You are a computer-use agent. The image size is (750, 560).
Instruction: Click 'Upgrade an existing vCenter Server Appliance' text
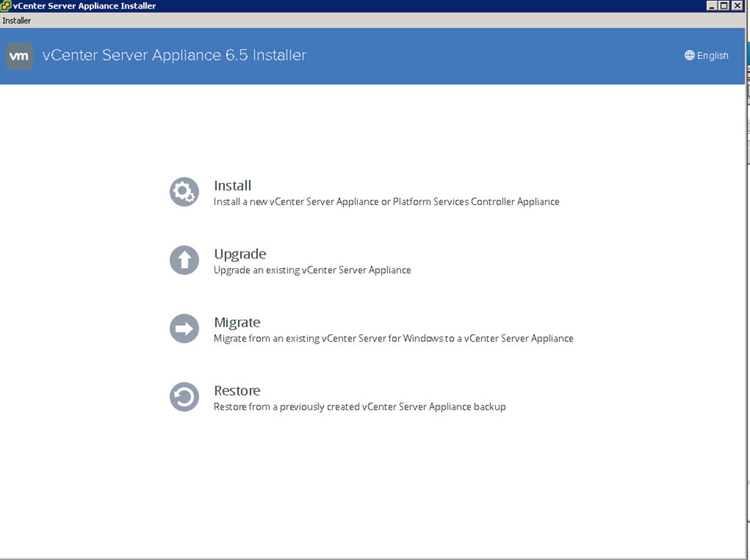tap(312, 270)
